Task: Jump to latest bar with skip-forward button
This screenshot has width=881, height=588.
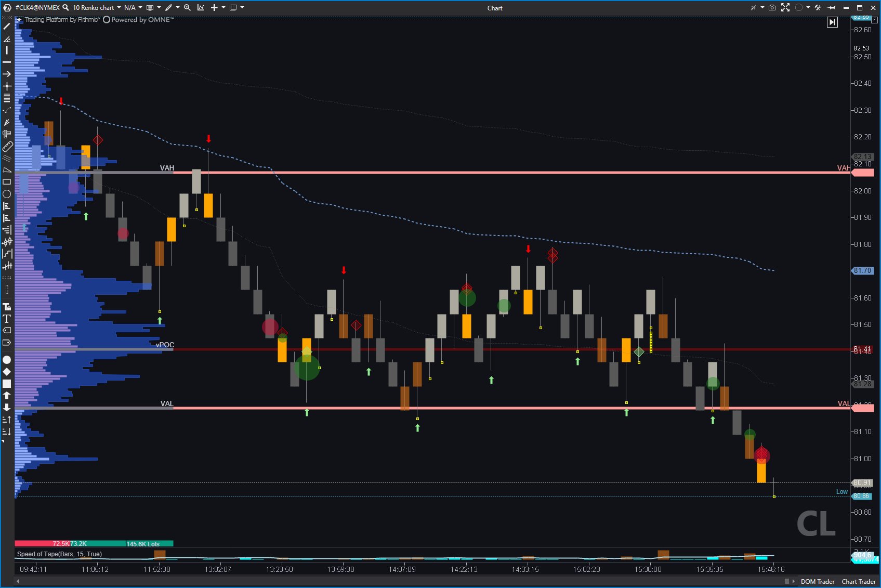Action: pyautogui.click(x=832, y=22)
